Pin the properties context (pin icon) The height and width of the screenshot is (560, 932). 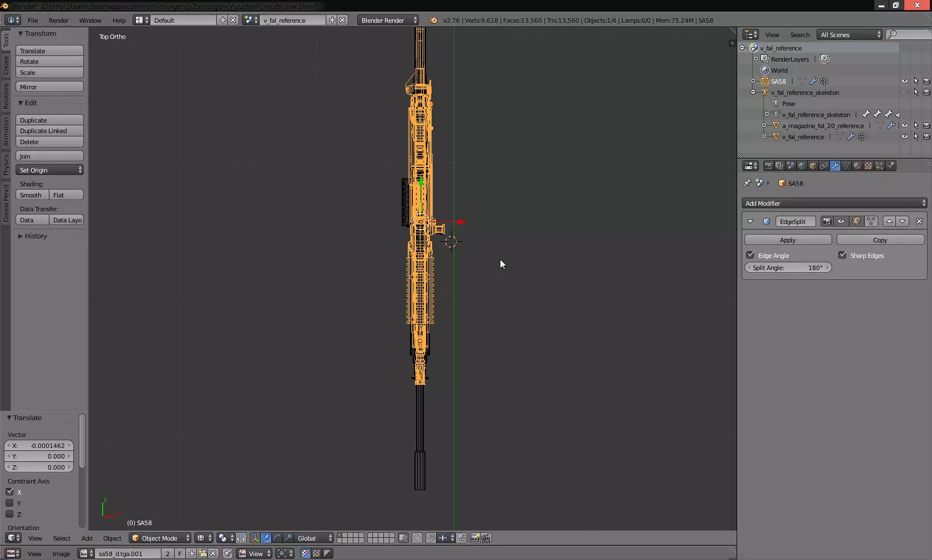click(747, 183)
